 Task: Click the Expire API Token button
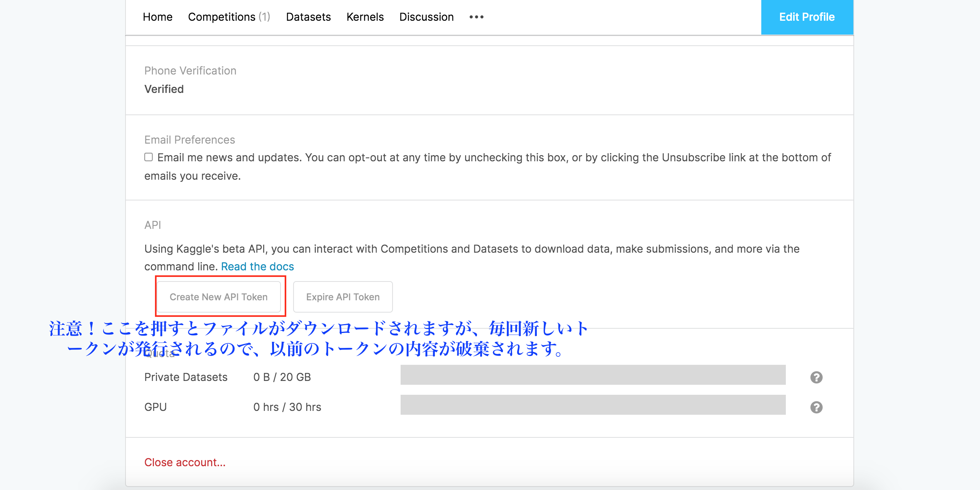tap(343, 297)
